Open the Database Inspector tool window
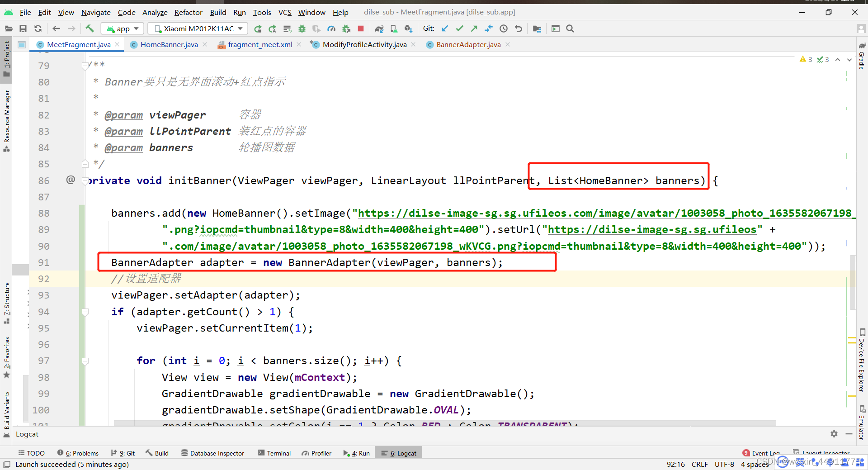 pyautogui.click(x=213, y=453)
